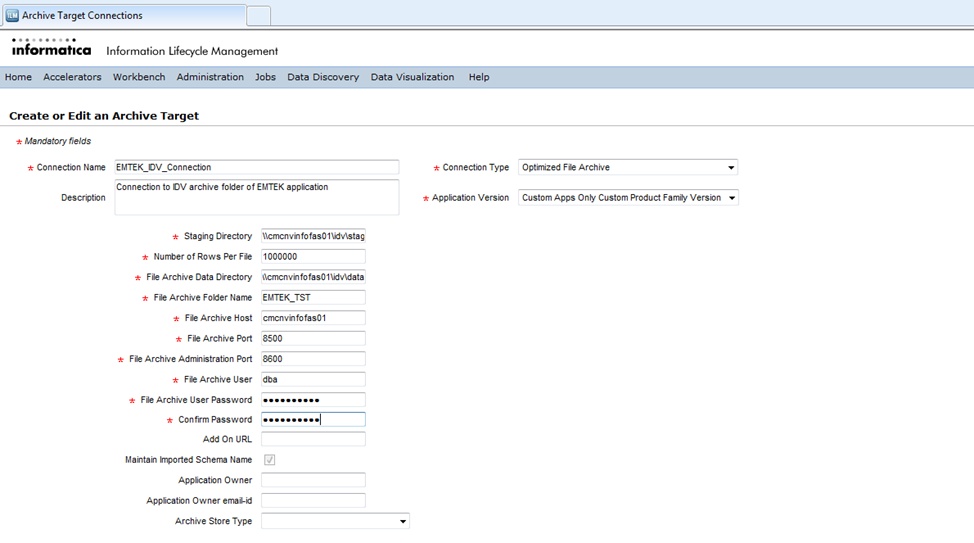Image resolution: width=974 pixels, height=543 pixels.
Task: Toggle Maintain Imported Schema Name checkbox
Action: 269,460
